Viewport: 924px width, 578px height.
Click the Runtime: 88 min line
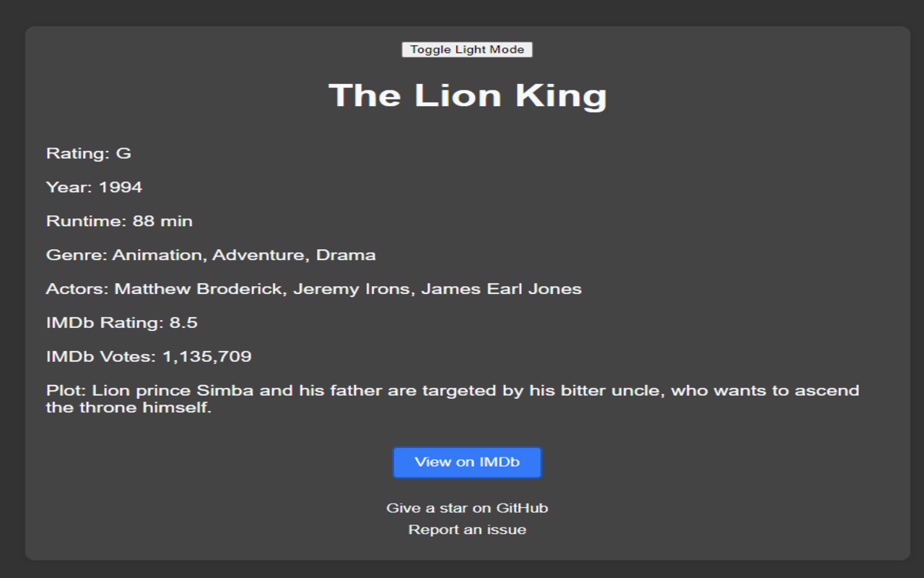119,221
